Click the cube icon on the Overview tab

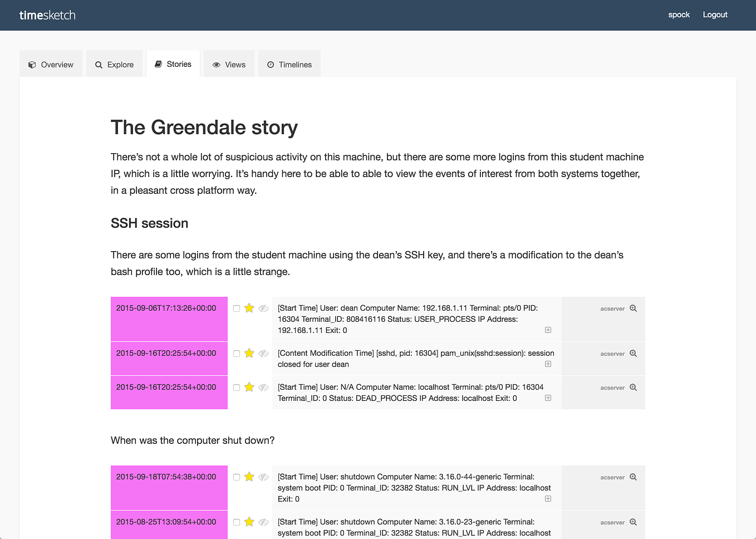[x=32, y=64]
